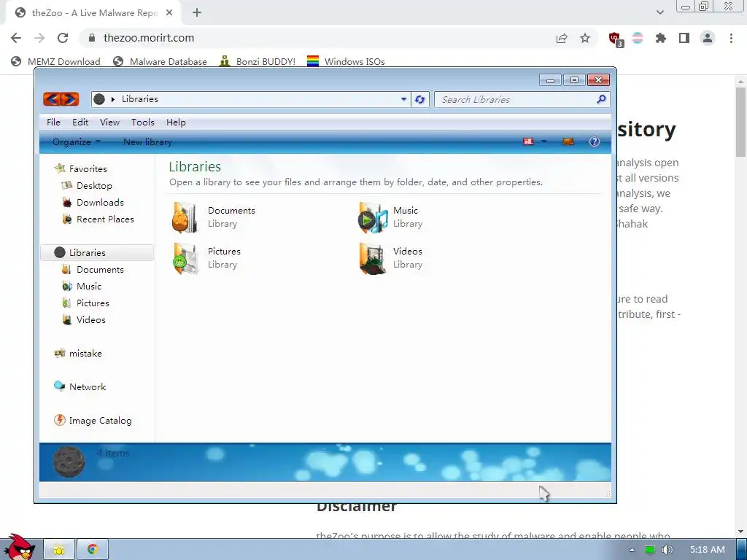Bookmark this page star icon
747x560 pixels.
coord(585,38)
